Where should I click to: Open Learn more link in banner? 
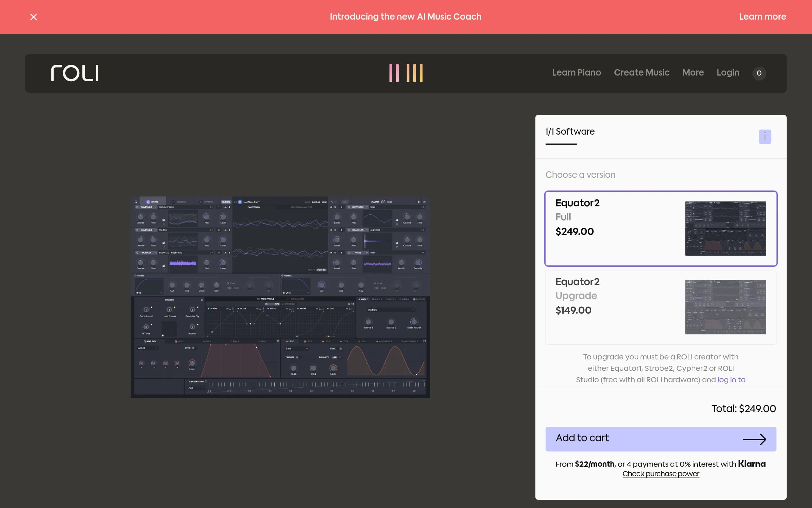(762, 17)
